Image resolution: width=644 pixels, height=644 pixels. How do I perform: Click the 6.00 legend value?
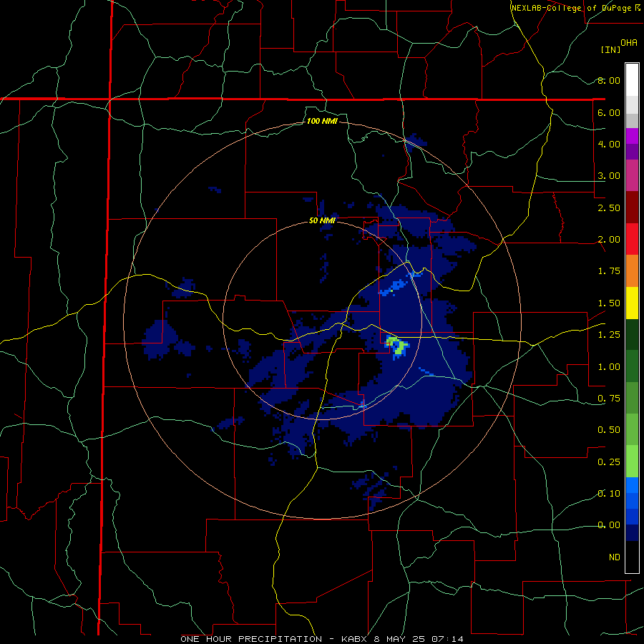[609, 112]
